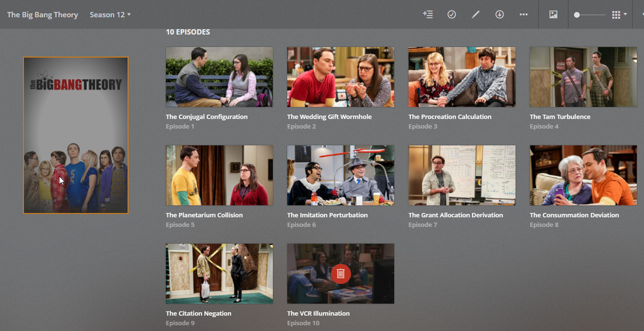Click The Procreation Calculation title
The width and height of the screenshot is (644, 331).
pyautogui.click(x=450, y=117)
